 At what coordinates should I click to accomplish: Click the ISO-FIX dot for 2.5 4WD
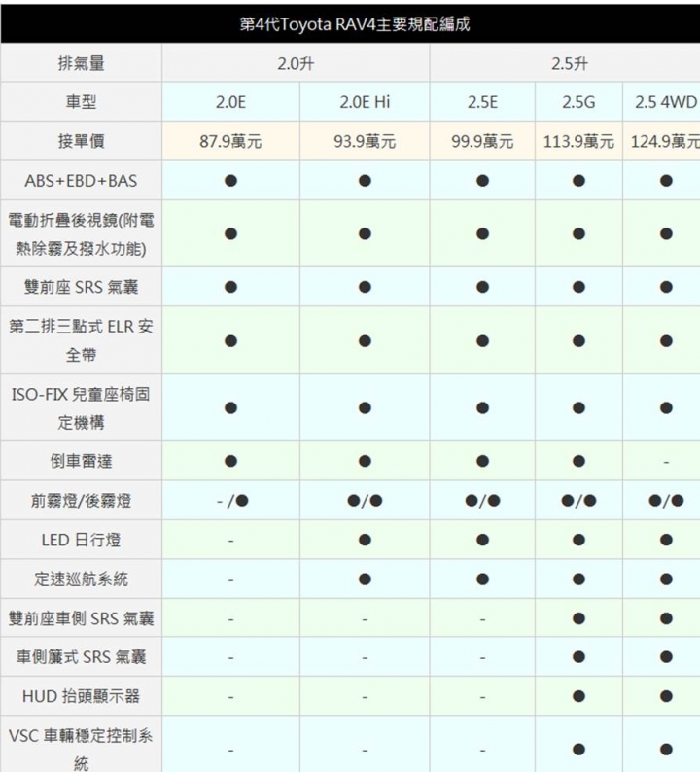(666, 407)
